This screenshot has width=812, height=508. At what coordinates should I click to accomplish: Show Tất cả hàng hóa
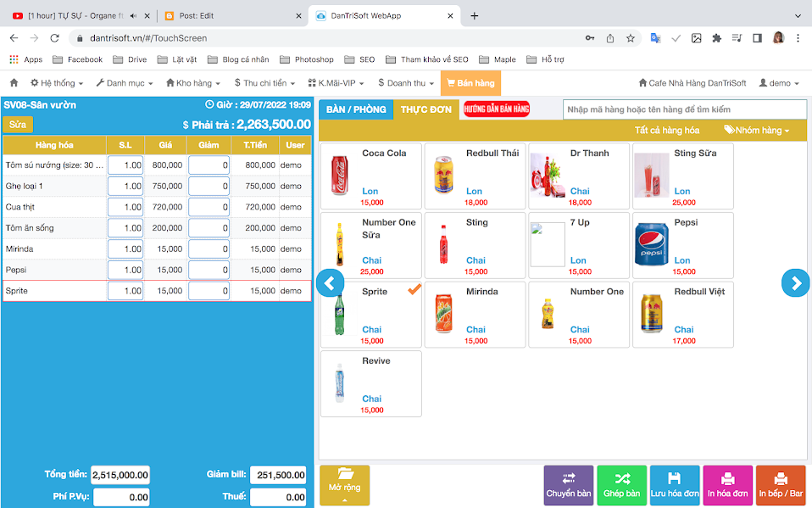[667, 130]
